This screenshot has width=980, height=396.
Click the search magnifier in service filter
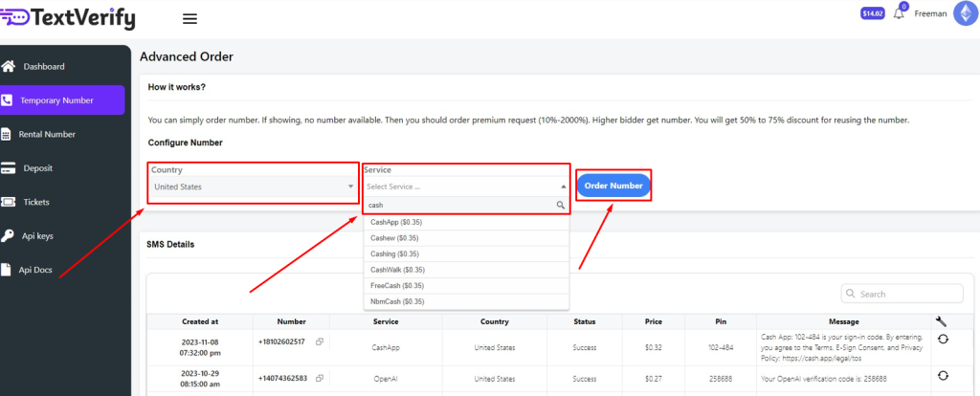561,205
